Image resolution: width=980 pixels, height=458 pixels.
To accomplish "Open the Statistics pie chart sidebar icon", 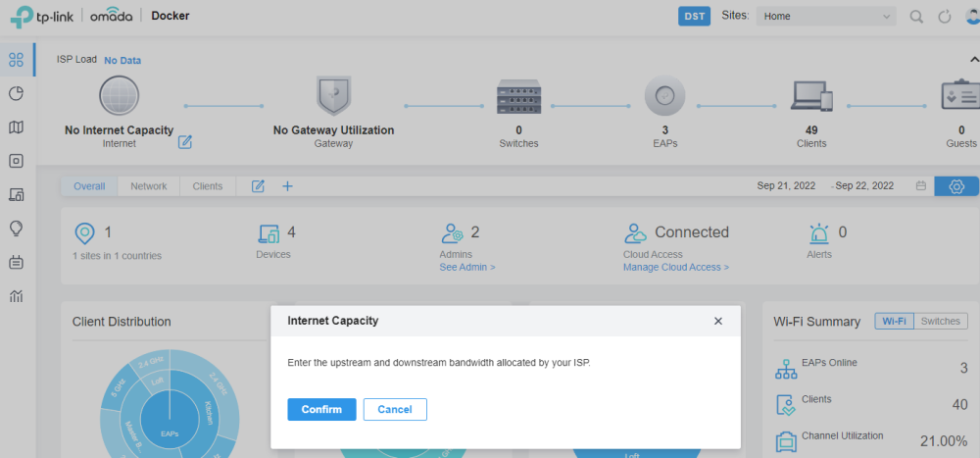I will [x=17, y=94].
